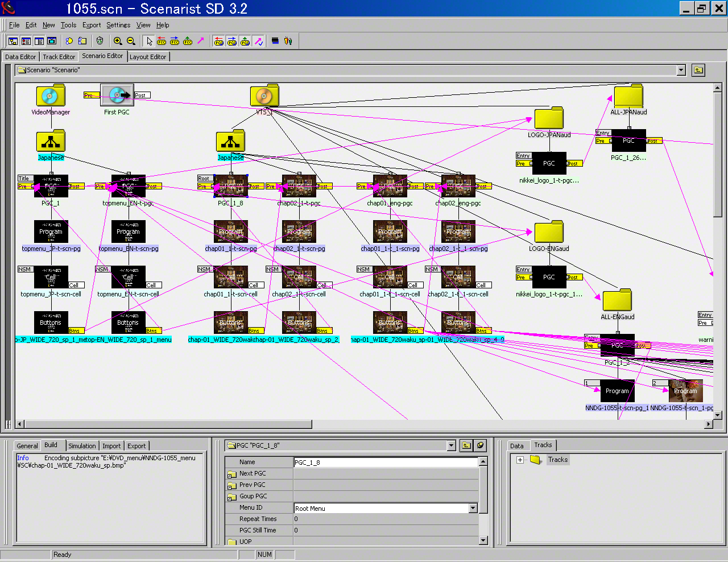The image size is (728, 562).
Task: Open the Menu ID Root Menu dropdown
Action: coord(473,508)
